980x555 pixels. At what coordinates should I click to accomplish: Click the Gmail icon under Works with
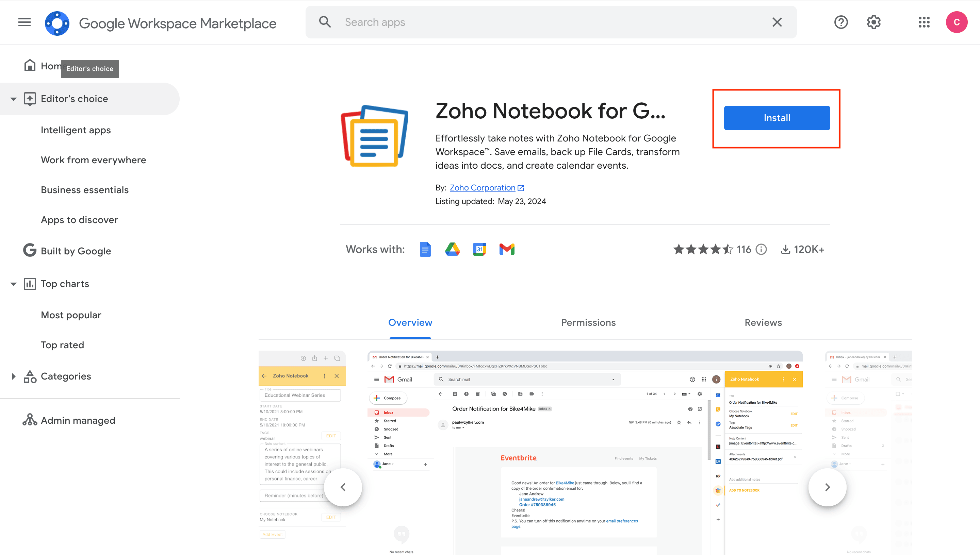[507, 249]
